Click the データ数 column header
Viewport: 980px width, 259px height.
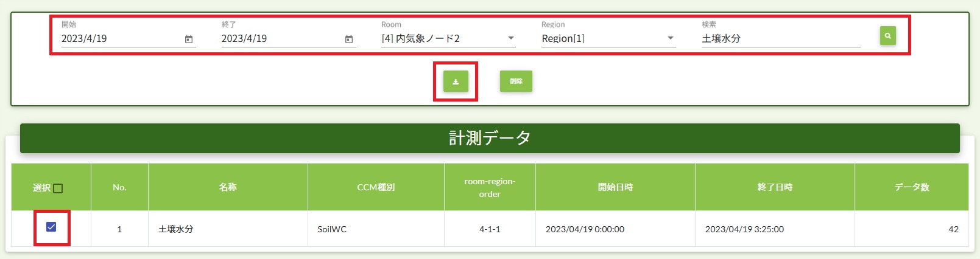coord(912,187)
